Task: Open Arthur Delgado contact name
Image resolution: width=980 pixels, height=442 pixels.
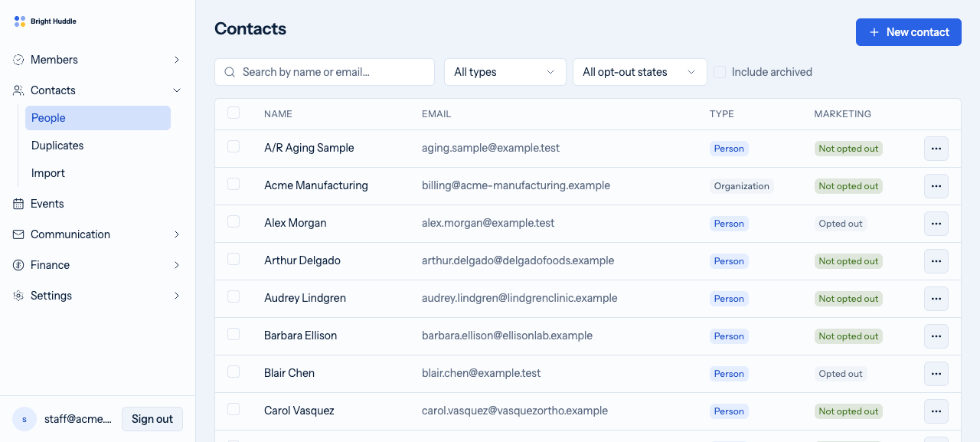Action: (302, 260)
